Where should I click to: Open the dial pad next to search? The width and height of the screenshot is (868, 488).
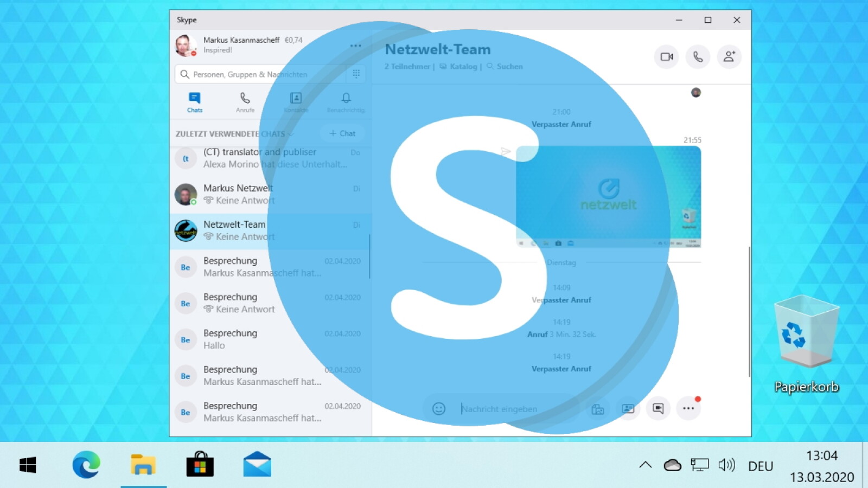pos(356,74)
